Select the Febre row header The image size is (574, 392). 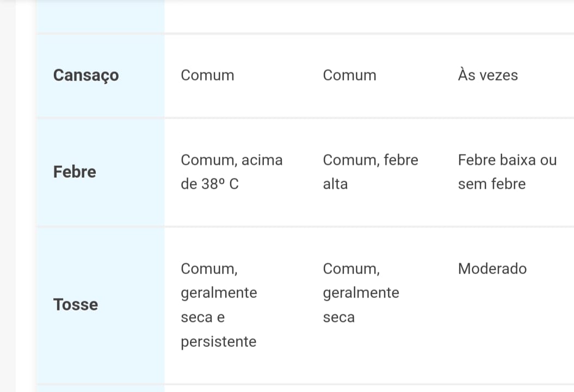[75, 172]
